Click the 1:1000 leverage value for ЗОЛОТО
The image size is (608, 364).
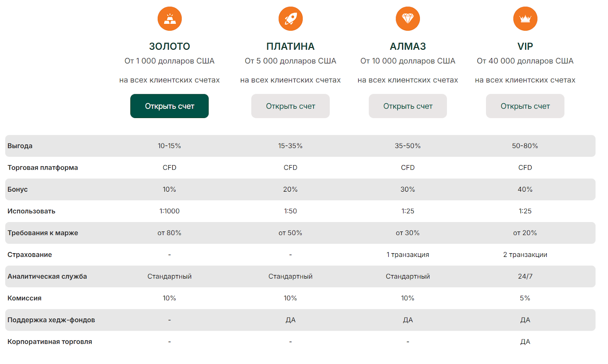[x=169, y=211]
